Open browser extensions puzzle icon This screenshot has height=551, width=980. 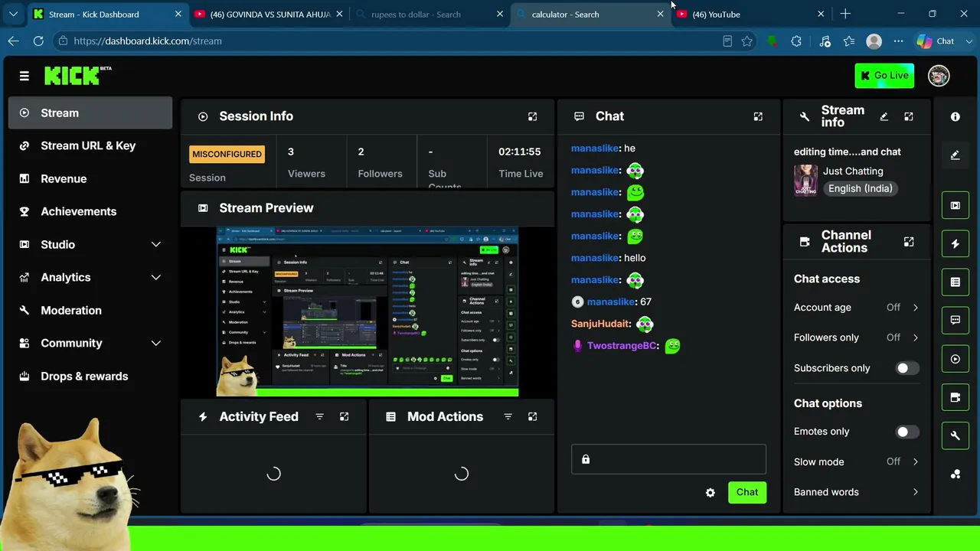coord(796,41)
